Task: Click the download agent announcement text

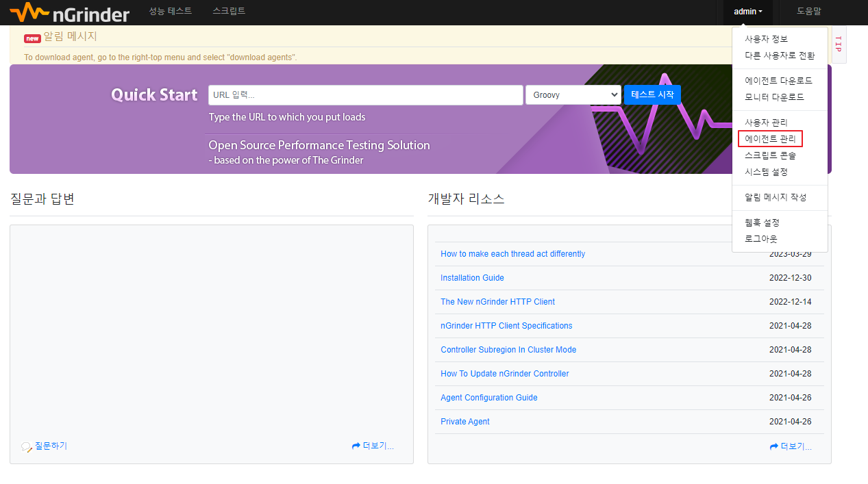Action: click(x=160, y=58)
